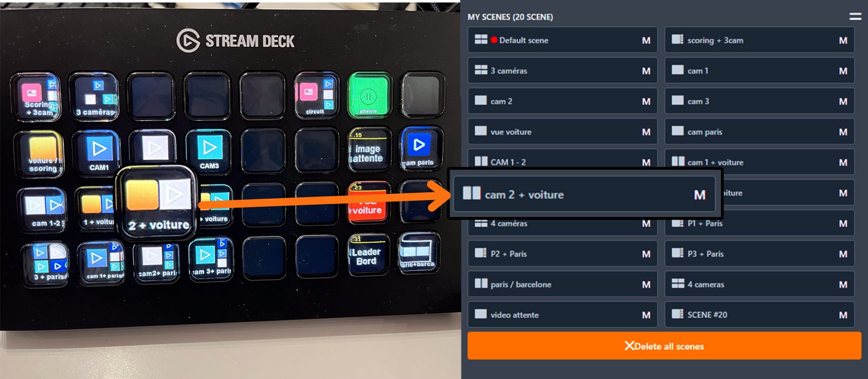Click the layout icon of P2 + Paris scene
Screen dimensions: 868x379
click(x=481, y=253)
